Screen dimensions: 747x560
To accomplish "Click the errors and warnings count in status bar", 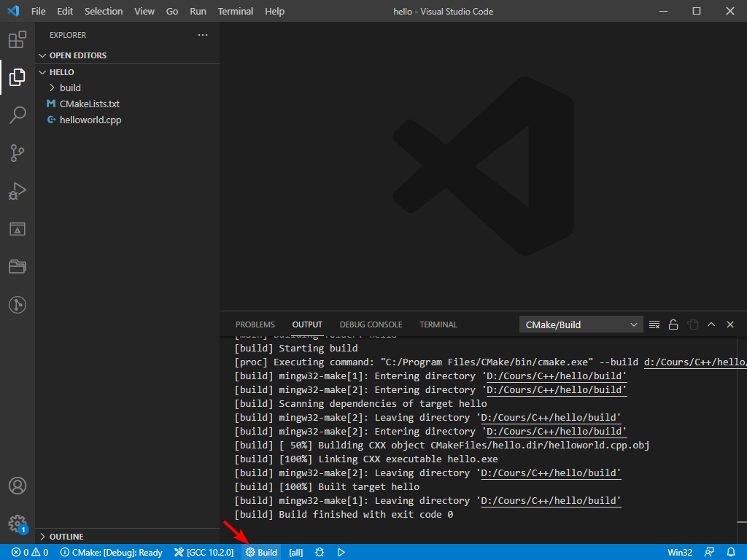I will tap(29, 553).
